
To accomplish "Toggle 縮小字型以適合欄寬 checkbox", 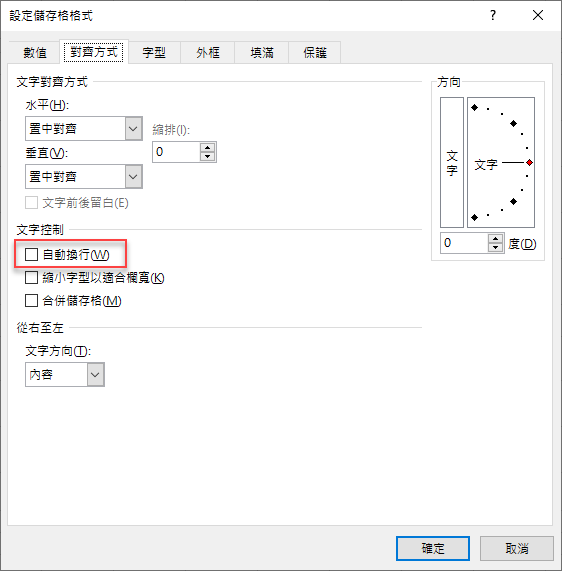I will 31,278.
